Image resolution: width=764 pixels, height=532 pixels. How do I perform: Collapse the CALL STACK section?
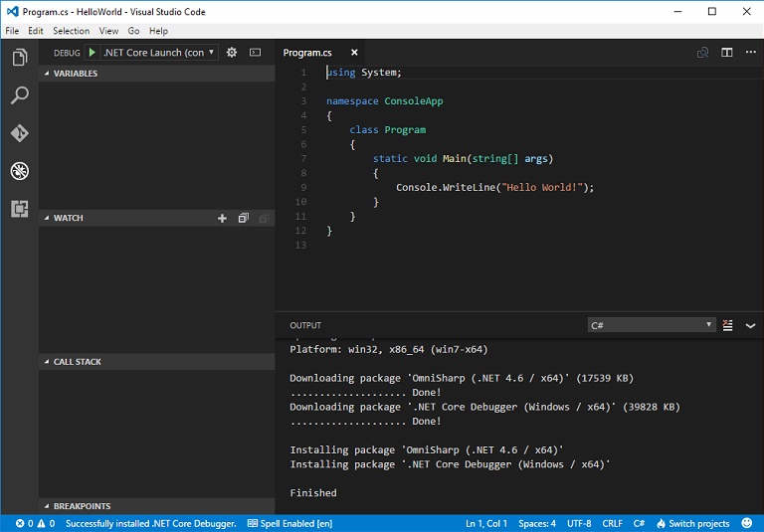(x=157, y=362)
